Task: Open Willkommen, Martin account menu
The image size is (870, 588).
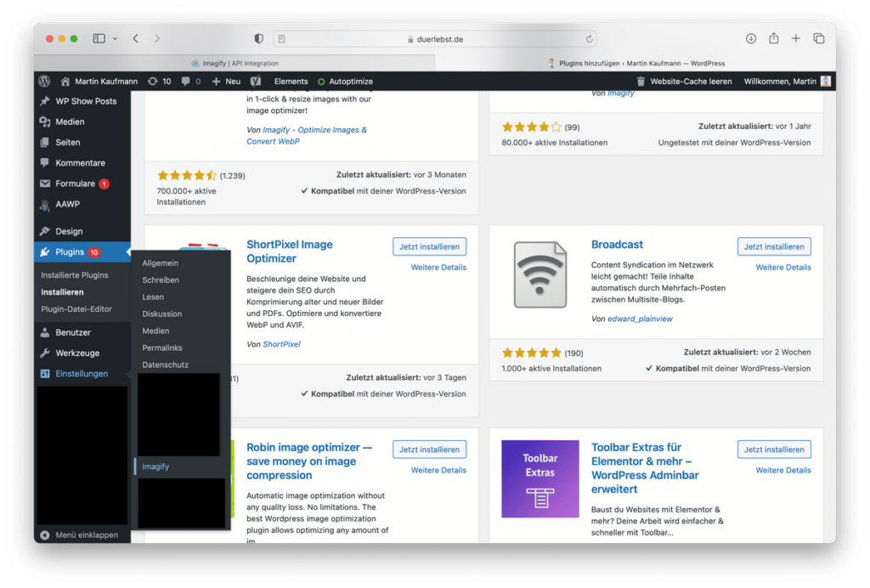Action: 788,81
